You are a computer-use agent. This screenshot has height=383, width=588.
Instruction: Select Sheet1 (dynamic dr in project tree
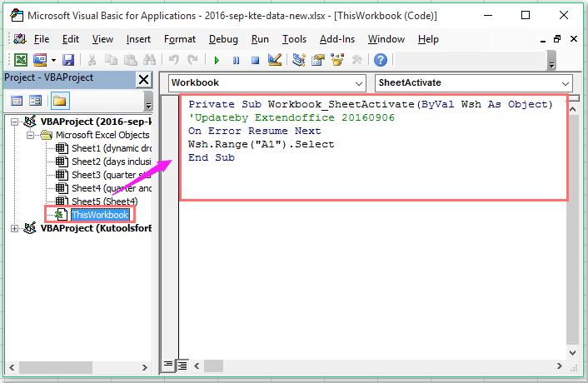point(103,148)
